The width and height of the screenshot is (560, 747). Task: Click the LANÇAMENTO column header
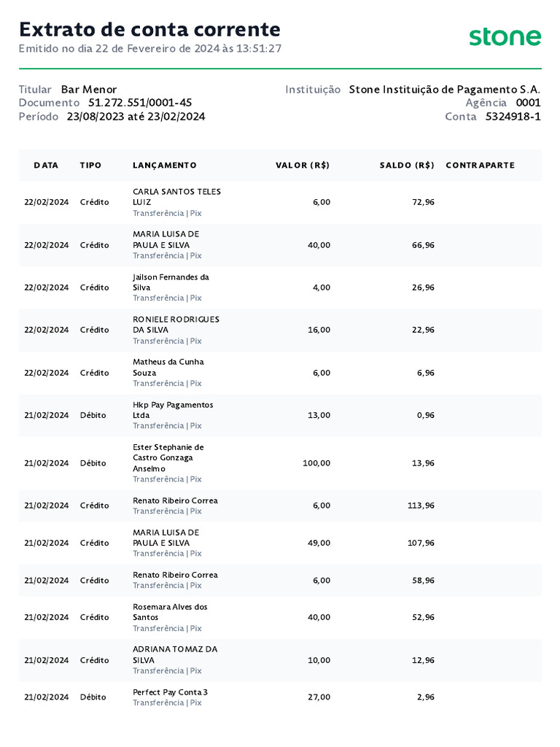pos(164,166)
